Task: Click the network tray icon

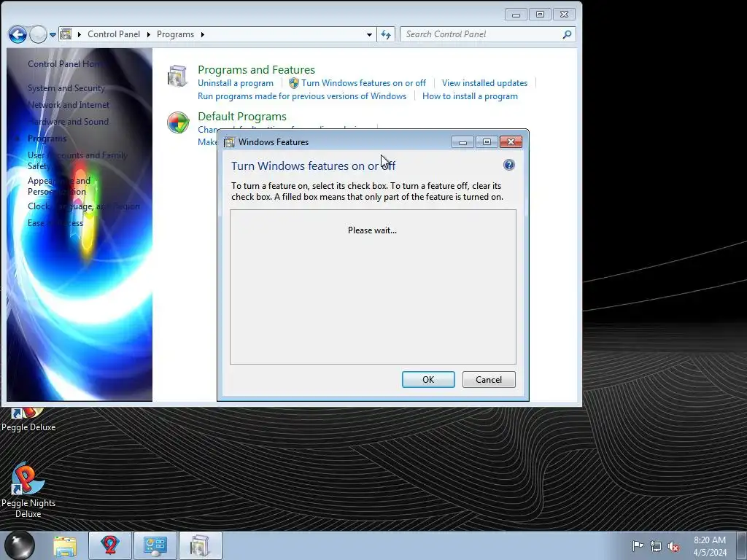Action: click(656, 546)
